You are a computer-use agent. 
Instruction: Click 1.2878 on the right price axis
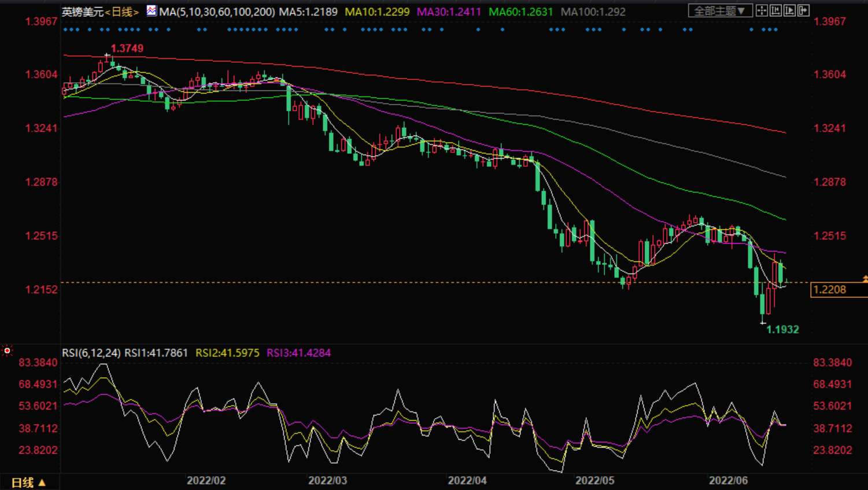830,182
